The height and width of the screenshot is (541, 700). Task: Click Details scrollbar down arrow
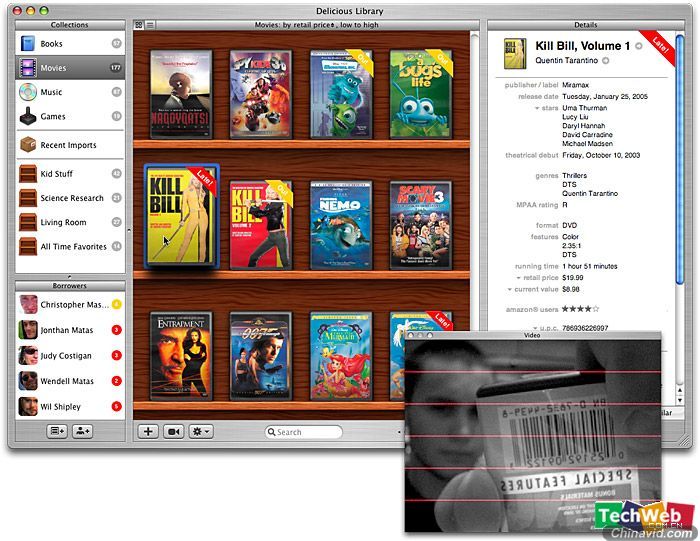[x=680, y=400]
